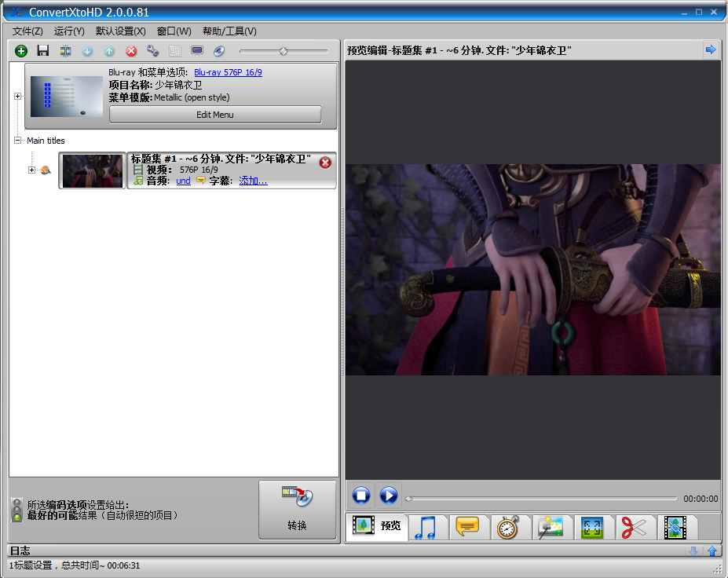Viewport: 728px width, 578px height.
Task: Click the Metallic (open style) template text
Action: [192, 97]
